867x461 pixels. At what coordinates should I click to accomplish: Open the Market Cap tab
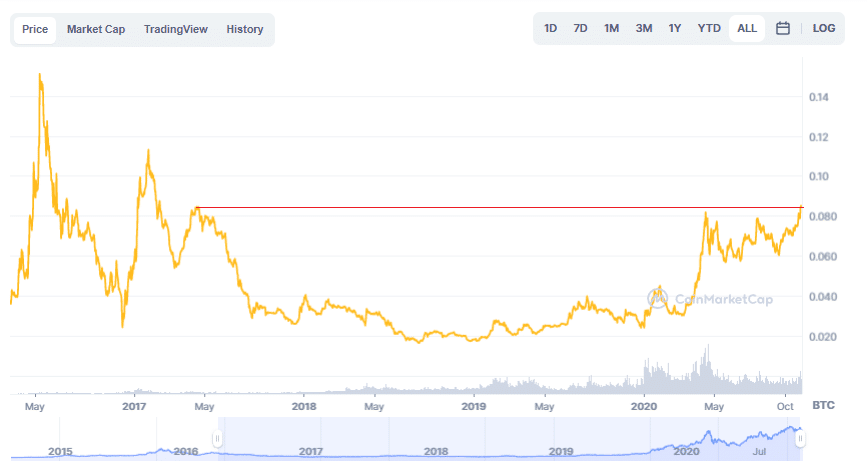click(x=96, y=30)
